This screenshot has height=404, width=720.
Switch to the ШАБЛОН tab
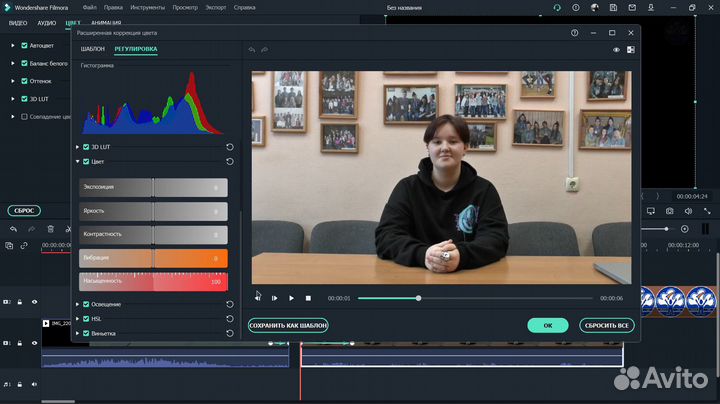point(93,49)
